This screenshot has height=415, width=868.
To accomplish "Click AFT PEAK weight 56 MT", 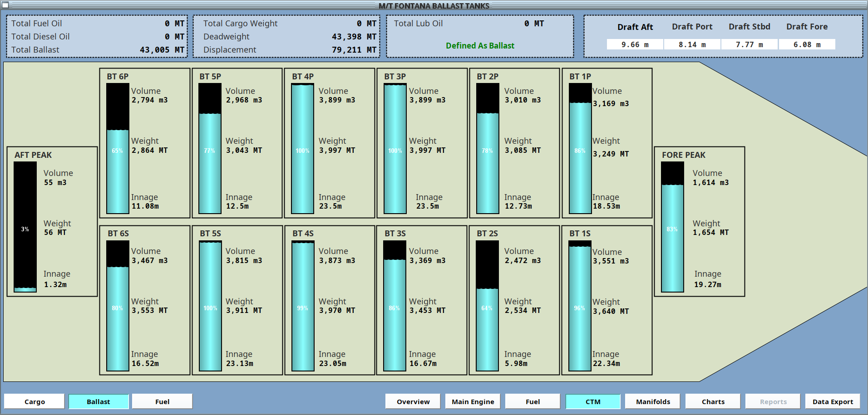I will pos(55,233).
